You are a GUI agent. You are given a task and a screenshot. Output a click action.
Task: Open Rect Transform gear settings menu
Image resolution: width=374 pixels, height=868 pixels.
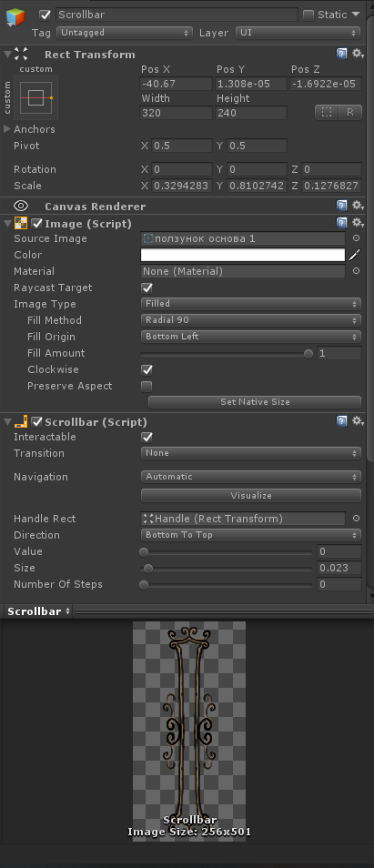click(358, 54)
